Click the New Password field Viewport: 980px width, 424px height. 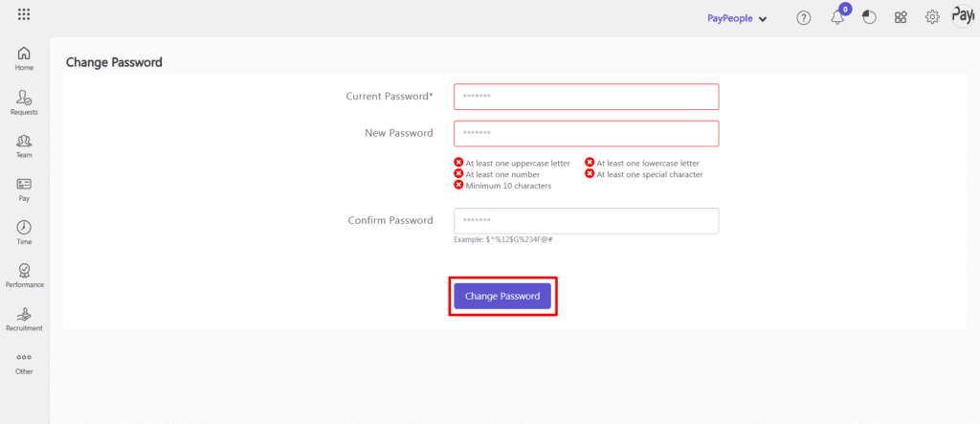586,133
